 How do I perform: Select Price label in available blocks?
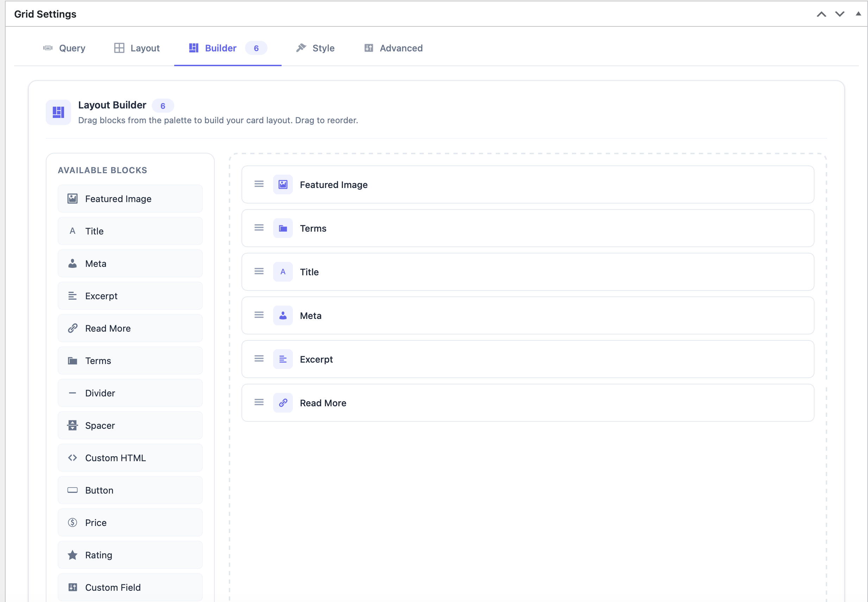[96, 523]
